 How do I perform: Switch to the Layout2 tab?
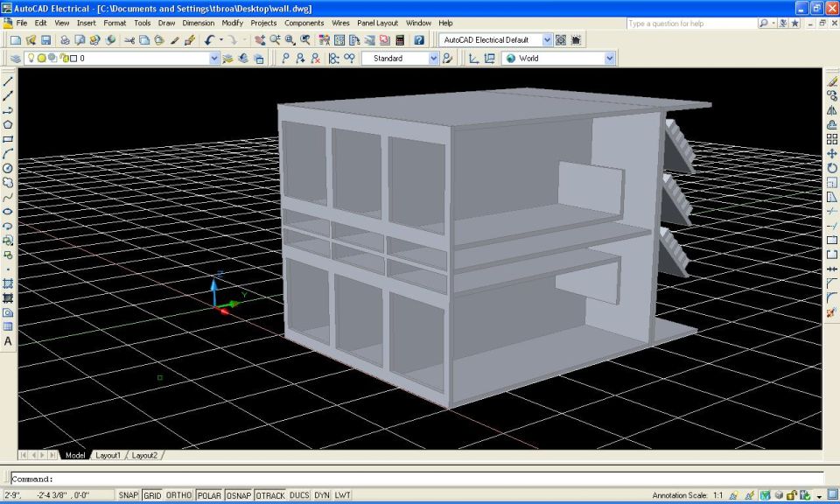pyautogui.click(x=144, y=455)
